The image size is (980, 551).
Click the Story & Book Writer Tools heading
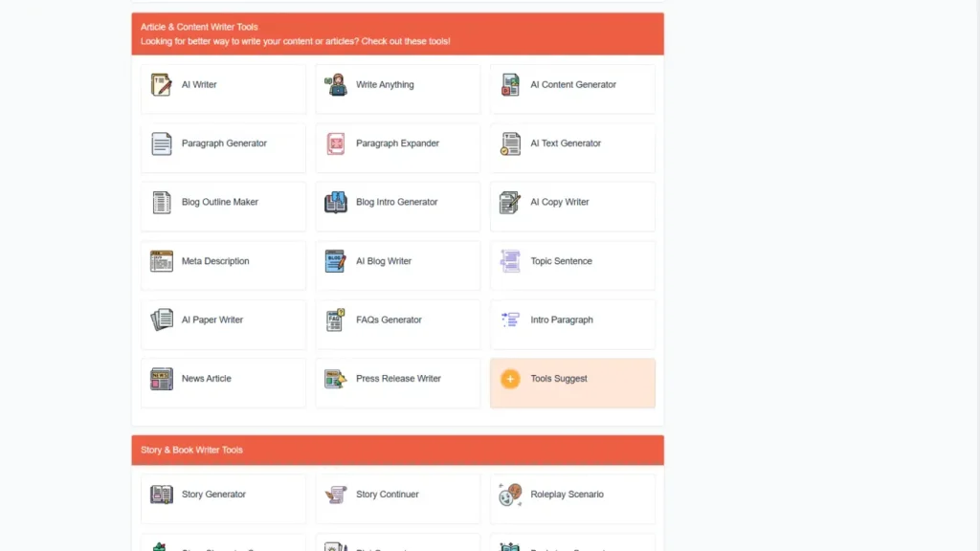(191, 450)
